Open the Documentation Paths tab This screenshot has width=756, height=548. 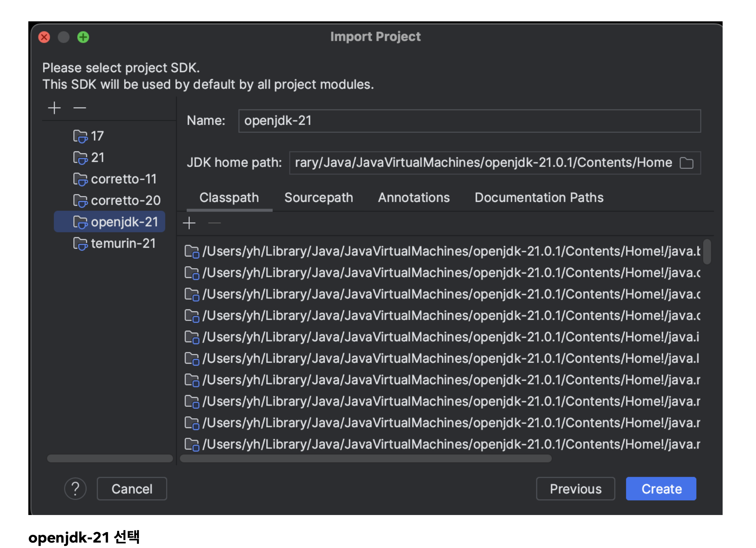click(x=539, y=198)
